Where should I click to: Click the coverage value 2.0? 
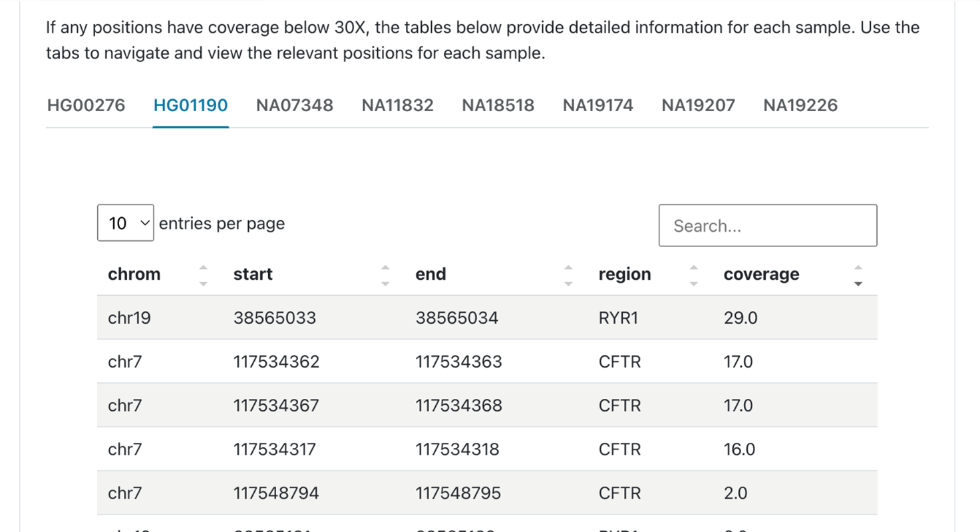coord(736,493)
